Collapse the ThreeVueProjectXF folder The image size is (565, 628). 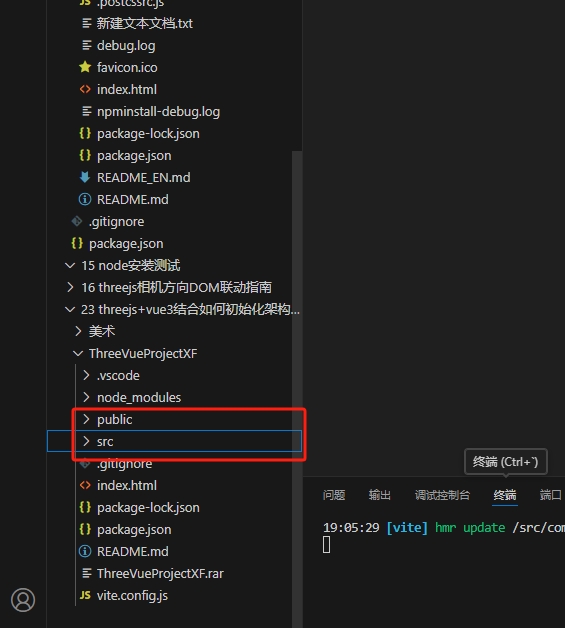78,353
